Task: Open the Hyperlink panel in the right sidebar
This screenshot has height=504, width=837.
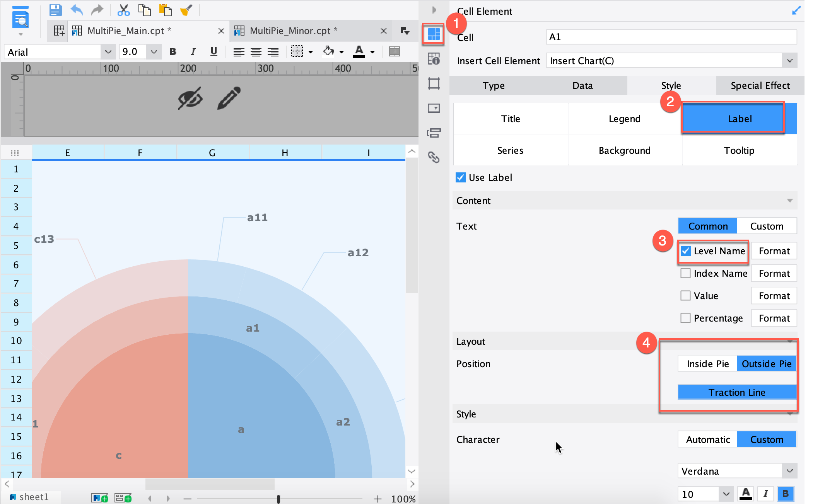Action: (434, 157)
